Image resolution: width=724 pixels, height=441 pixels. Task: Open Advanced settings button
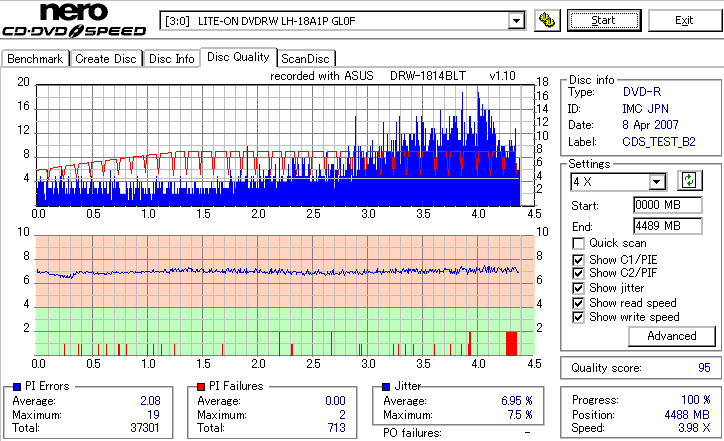point(672,336)
